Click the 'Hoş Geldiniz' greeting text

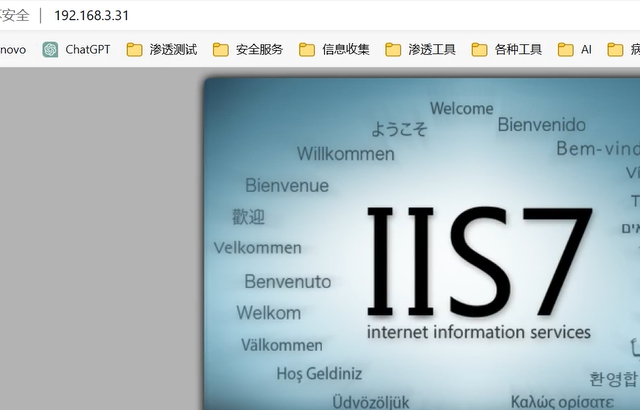tap(317, 374)
